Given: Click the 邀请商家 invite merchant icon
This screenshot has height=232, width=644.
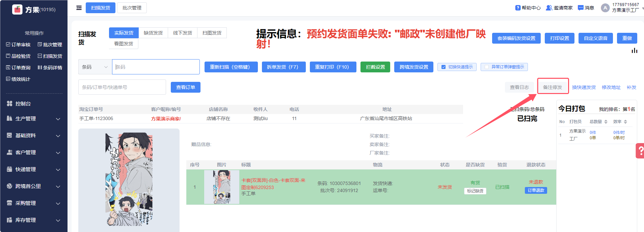Looking at the screenshot, I should 549,8.
